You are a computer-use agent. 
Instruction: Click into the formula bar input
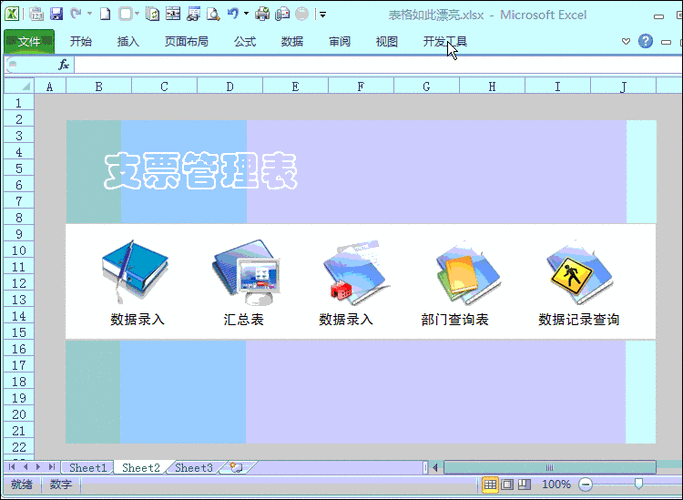click(x=378, y=65)
